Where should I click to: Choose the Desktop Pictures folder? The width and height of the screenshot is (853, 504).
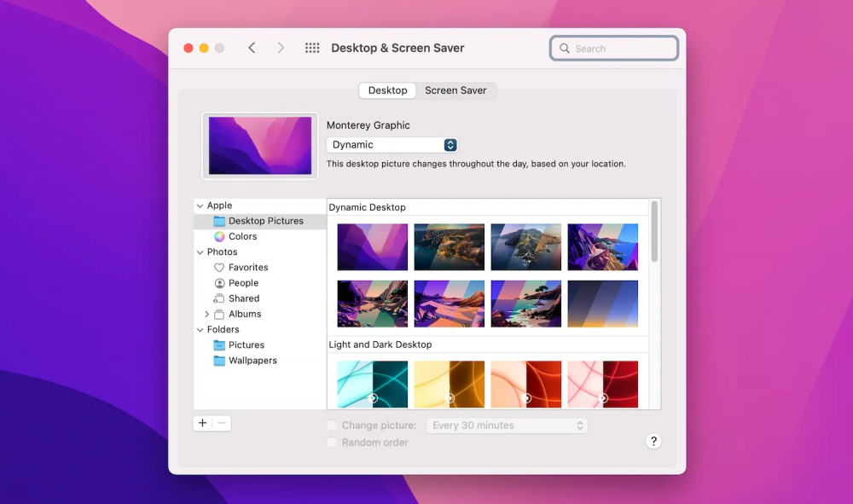coord(264,221)
